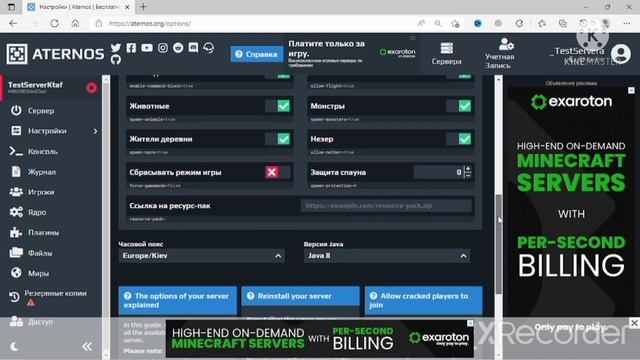
Task: Open the Aternos Reddit icon
Action: [x=178, y=48]
